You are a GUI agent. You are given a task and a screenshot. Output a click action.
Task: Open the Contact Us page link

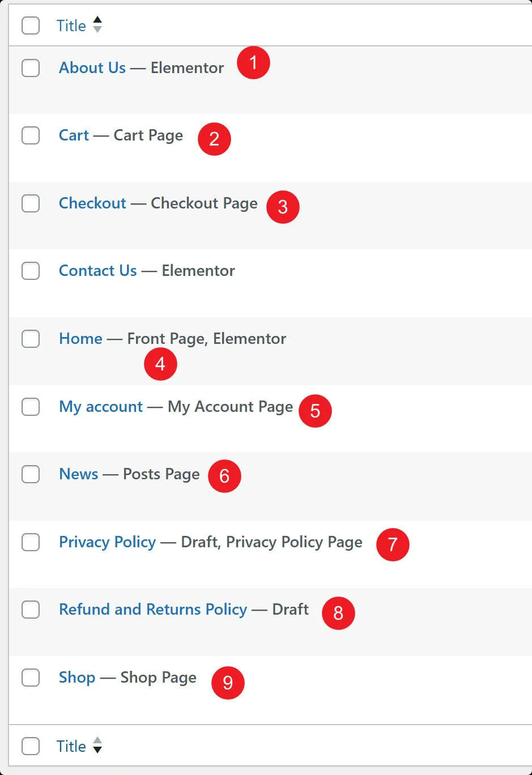click(98, 271)
